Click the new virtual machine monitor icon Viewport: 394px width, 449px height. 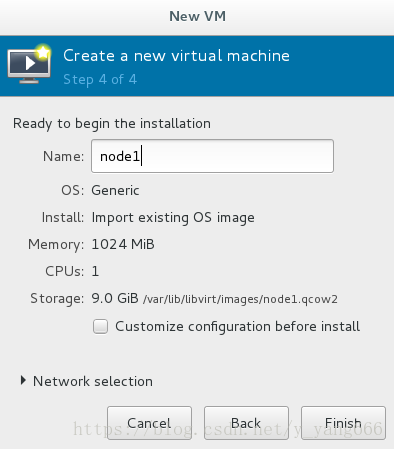click(x=29, y=64)
